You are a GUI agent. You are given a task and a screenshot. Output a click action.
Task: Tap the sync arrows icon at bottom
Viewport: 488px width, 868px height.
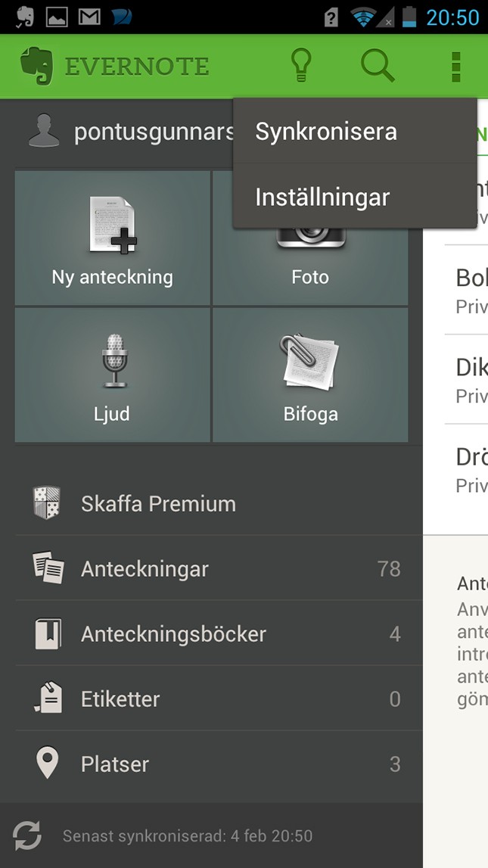(27, 835)
